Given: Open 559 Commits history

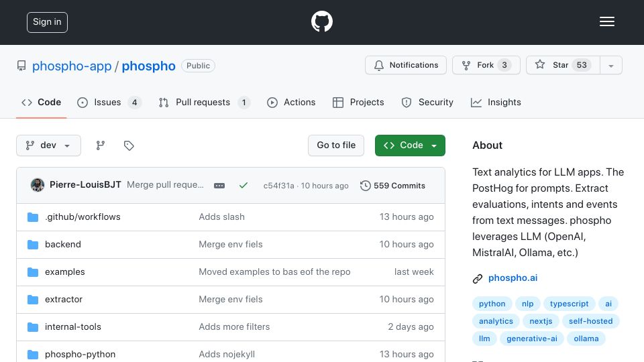Looking at the screenshot, I should [392, 186].
